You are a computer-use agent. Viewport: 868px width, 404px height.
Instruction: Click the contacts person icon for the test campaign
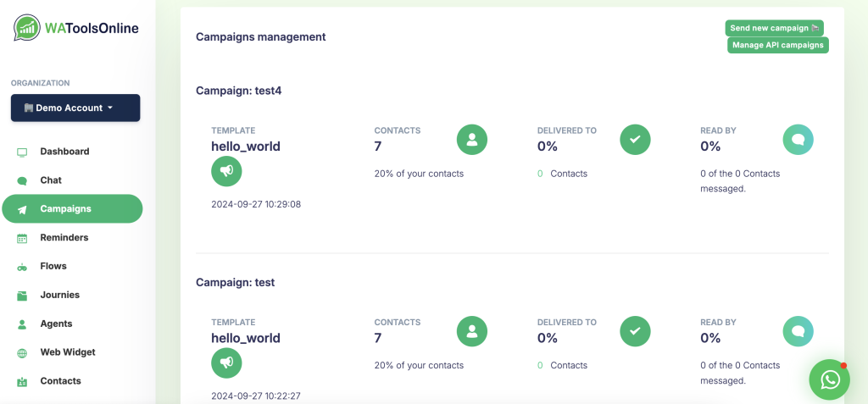click(471, 331)
